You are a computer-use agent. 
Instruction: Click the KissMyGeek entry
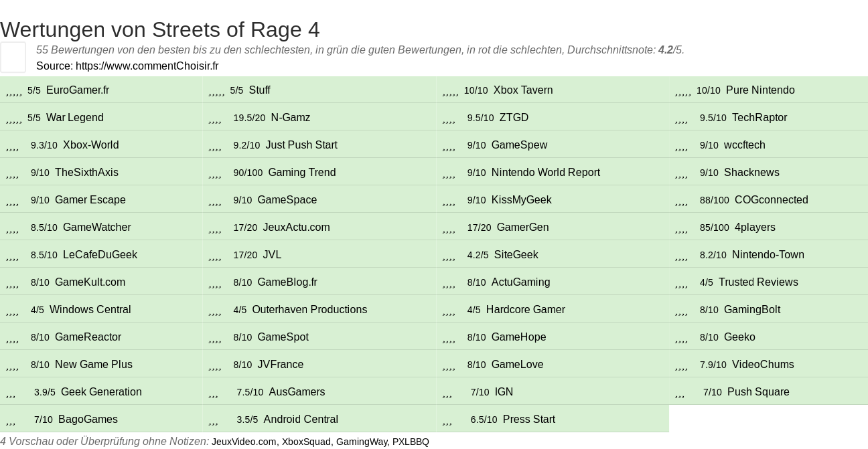click(x=522, y=199)
